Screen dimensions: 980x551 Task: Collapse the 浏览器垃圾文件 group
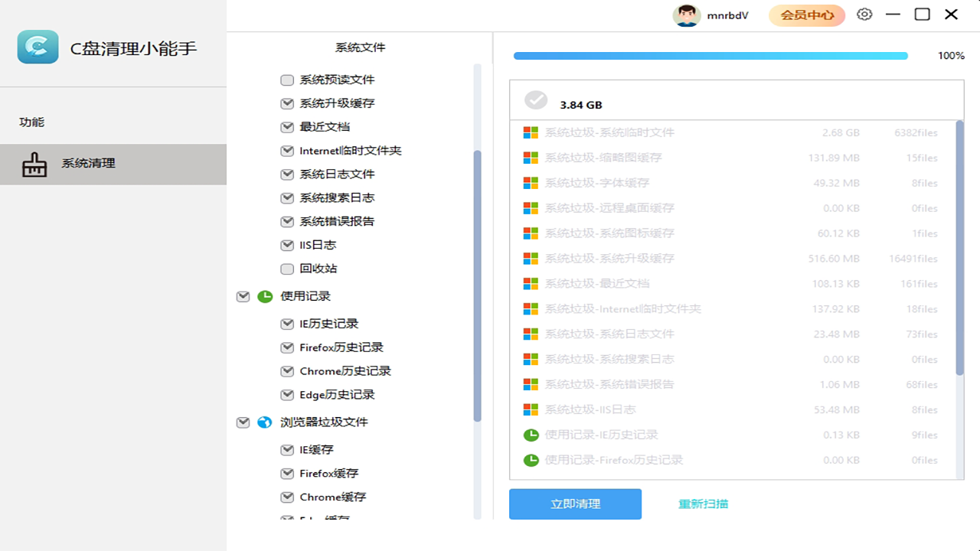pos(243,422)
